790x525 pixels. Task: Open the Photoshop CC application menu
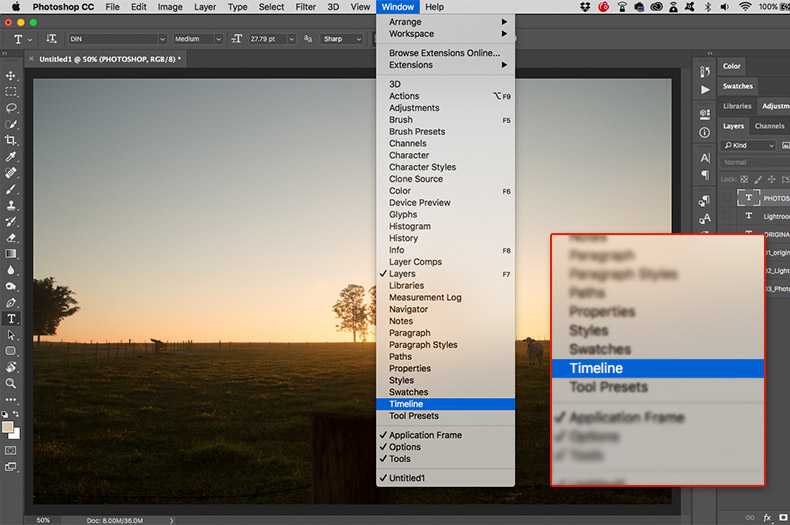tap(63, 7)
